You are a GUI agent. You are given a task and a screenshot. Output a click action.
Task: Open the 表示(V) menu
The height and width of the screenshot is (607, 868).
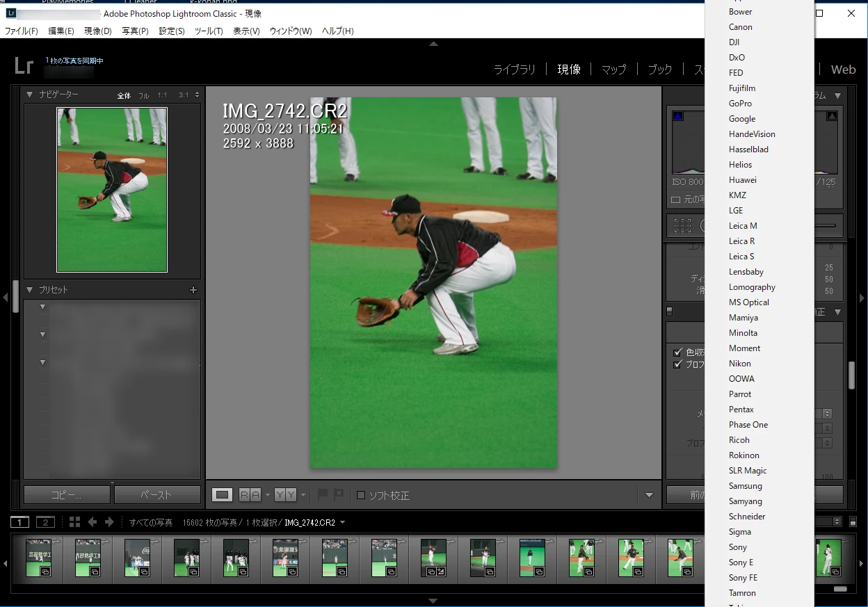(246, 31)
